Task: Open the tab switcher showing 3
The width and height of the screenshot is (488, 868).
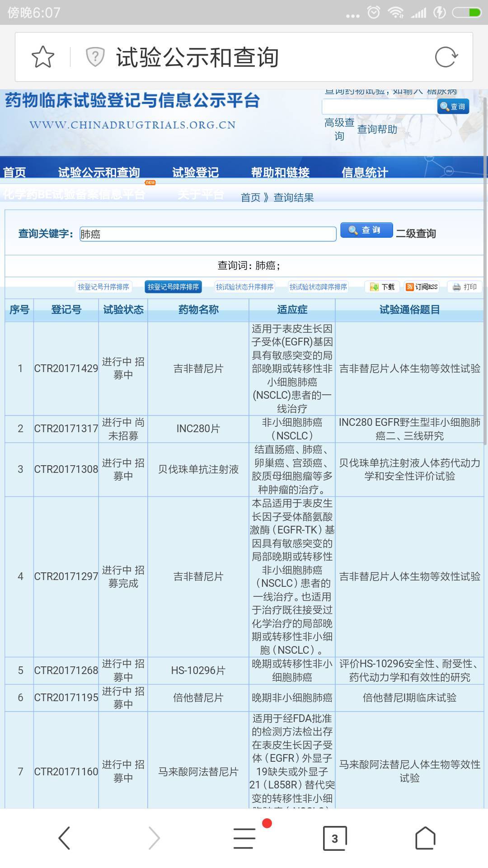Action: (x=335, y=838)
